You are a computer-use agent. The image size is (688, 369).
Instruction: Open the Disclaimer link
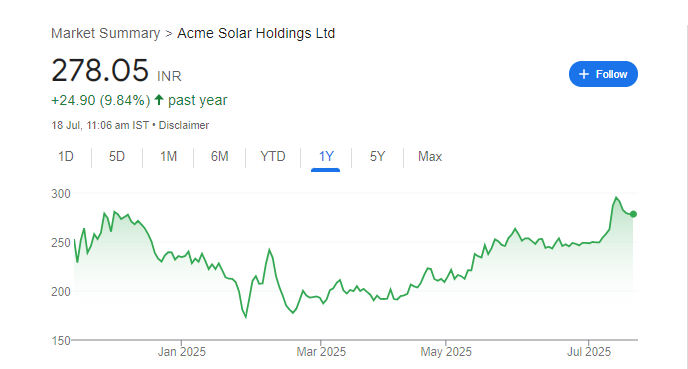point(183,125)
